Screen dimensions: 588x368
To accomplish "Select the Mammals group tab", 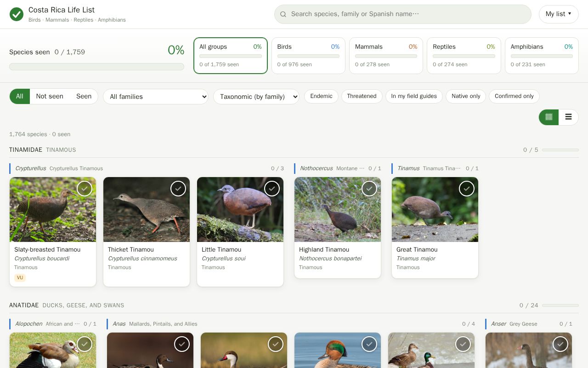I will [x=386, y=56].
